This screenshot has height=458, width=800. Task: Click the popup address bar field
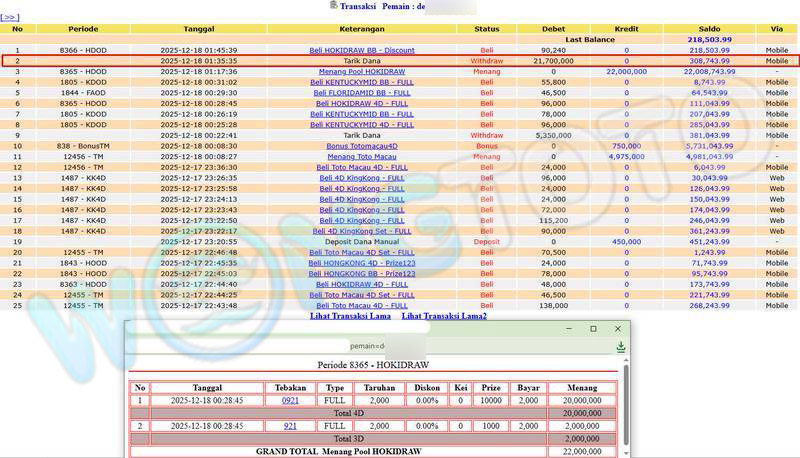(368, 347)
